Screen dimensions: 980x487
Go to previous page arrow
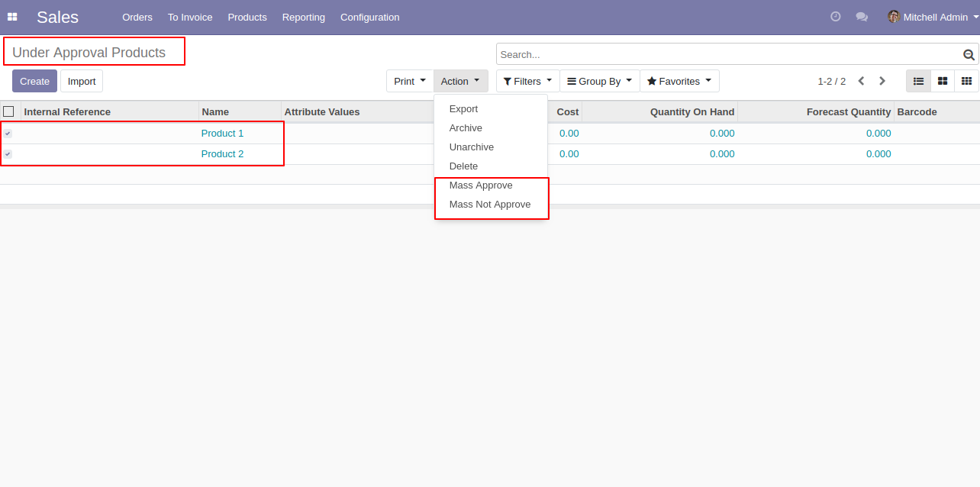[861, 81]
